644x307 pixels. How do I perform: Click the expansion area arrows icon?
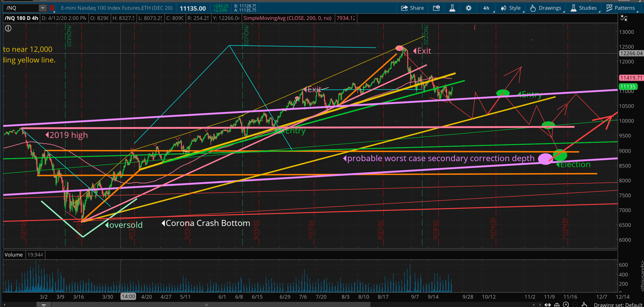547,304
